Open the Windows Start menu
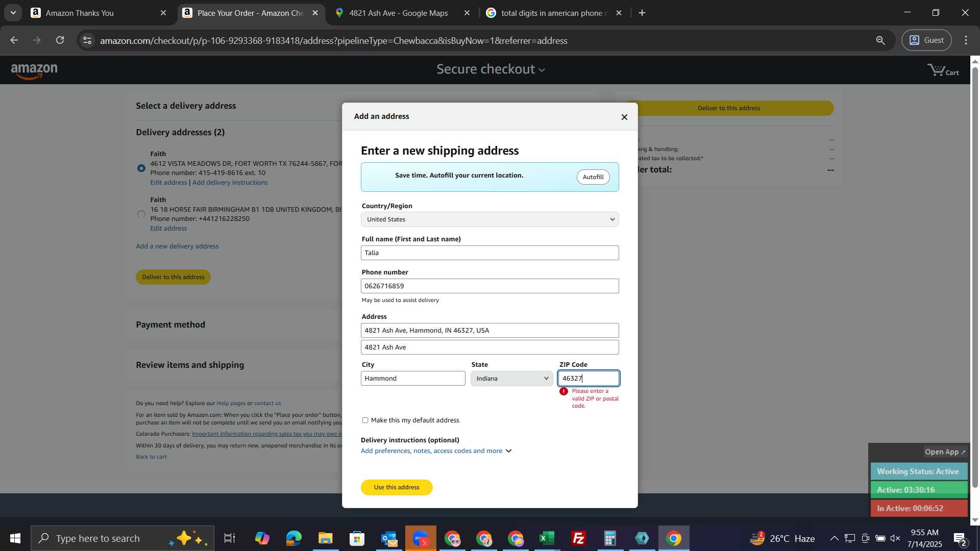This screenshot has width=980, height=551. (x=15, y=538)
